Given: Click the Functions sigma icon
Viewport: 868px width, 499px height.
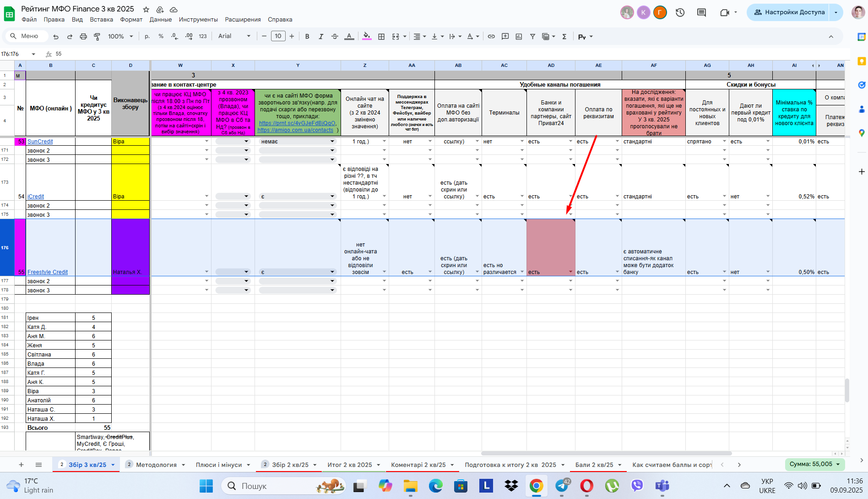Looking at the screenshot, I should click(x=564, y=37).
